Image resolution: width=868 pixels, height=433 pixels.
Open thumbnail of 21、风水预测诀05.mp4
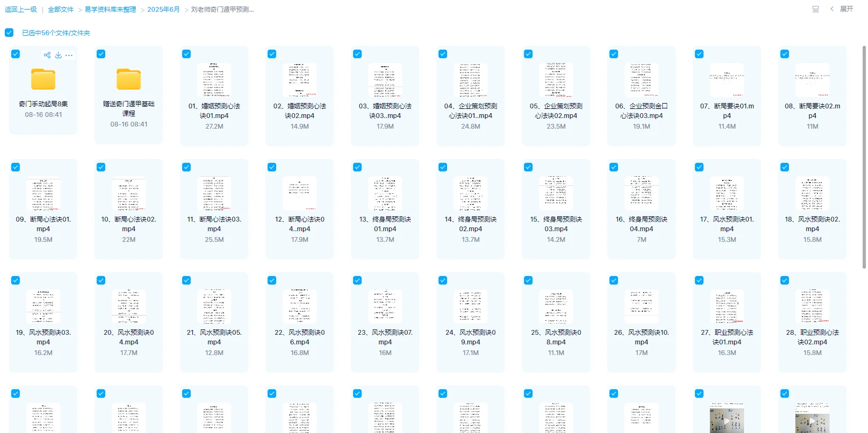click(x=214, y=307)
